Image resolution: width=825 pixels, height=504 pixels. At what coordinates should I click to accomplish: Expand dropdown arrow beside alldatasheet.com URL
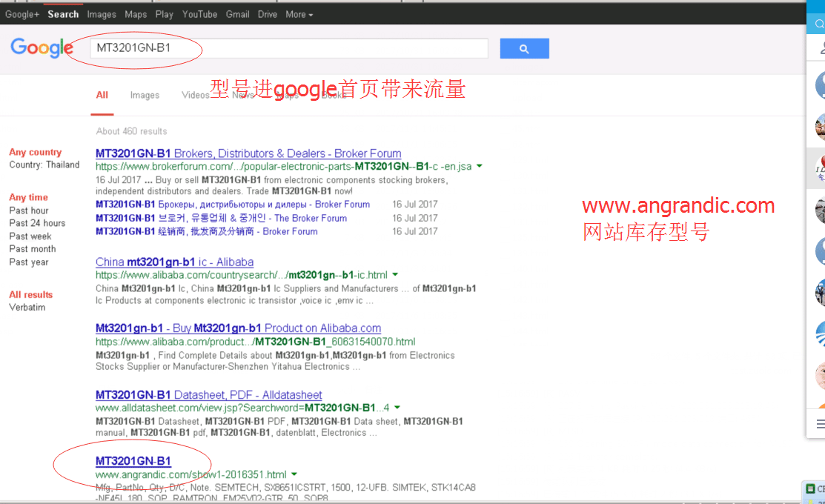[397, 408]
